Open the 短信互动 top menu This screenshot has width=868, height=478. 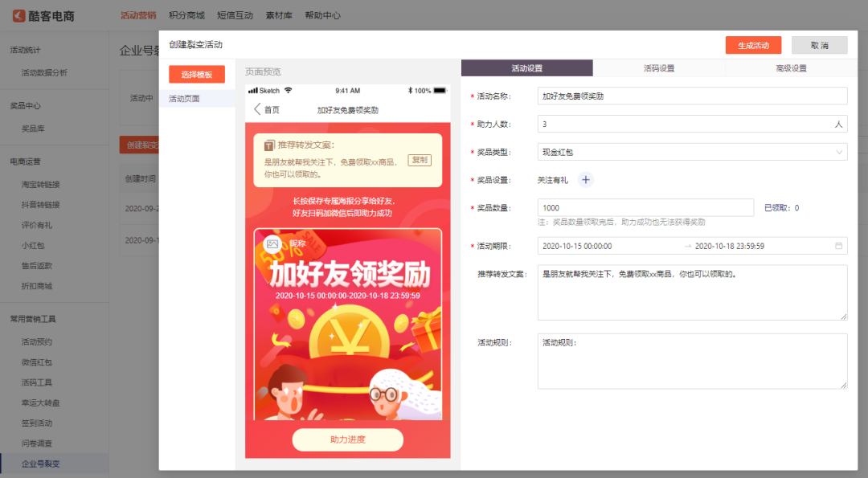[235, 15]
